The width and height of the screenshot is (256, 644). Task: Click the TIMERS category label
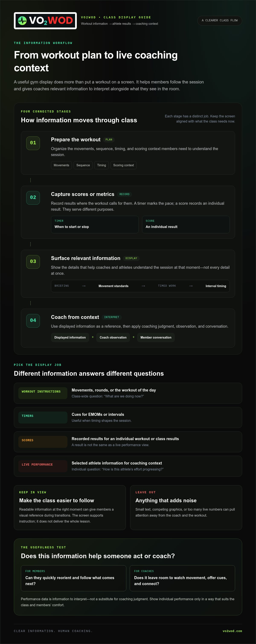click(x=43, y=418)
